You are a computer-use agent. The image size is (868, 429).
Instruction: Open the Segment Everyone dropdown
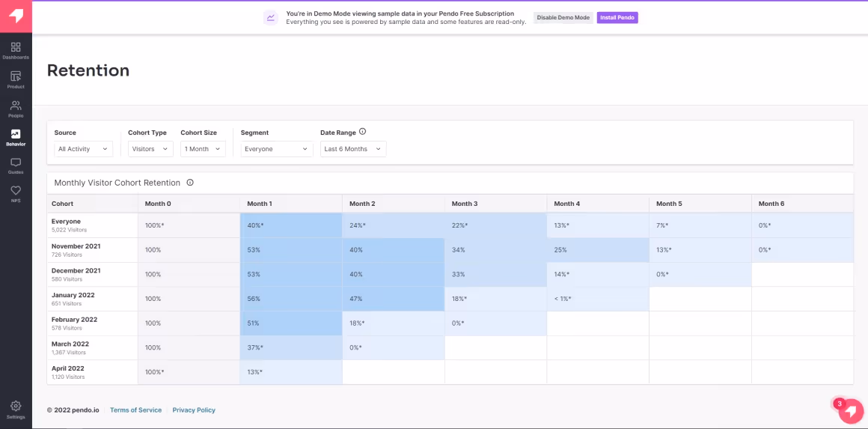(277, 149)
